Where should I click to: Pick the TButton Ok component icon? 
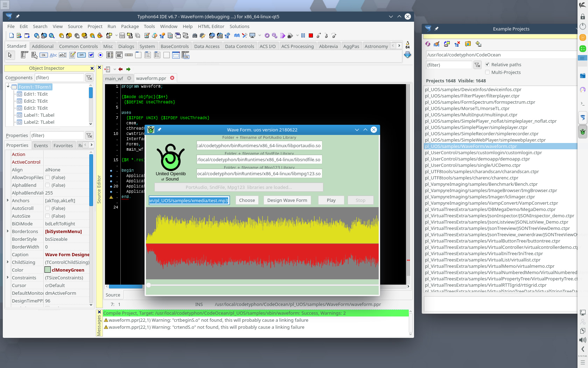[43, 55]
